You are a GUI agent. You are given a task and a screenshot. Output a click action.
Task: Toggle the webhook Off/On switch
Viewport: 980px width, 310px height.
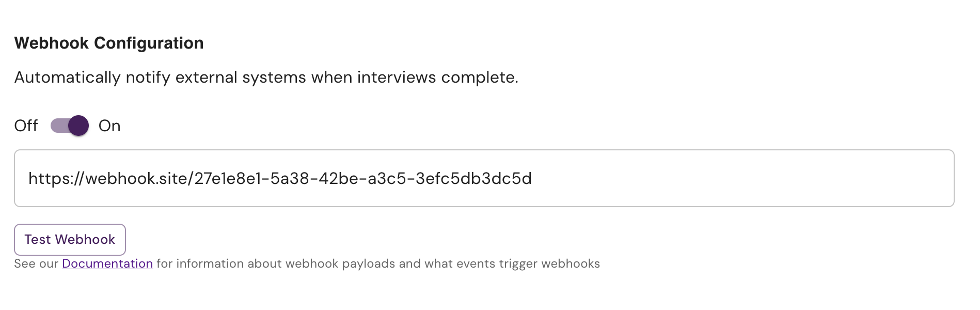(x=70, y=126)
